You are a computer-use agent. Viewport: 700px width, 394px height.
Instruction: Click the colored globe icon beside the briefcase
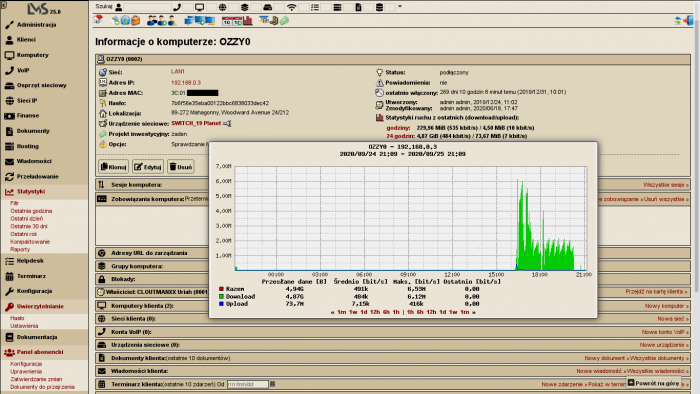pyautogui.click(x=125, y=21)
